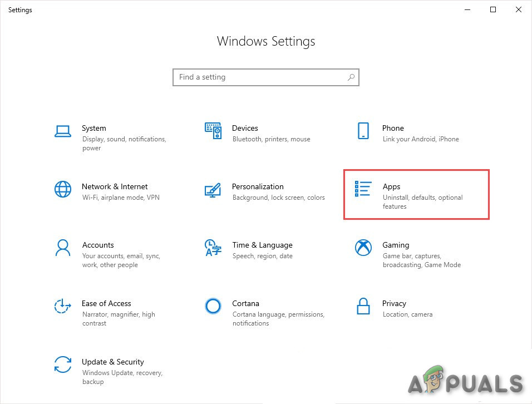This screenshot has height=404, width=532.
Task: Click the Cortana circle icon
Action: coord(213,306)
